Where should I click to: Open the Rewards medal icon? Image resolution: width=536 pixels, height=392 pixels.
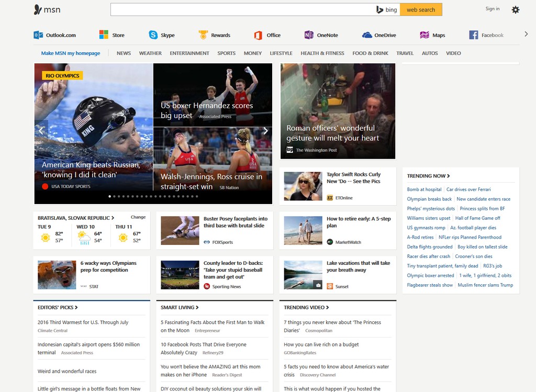point(204,35)
